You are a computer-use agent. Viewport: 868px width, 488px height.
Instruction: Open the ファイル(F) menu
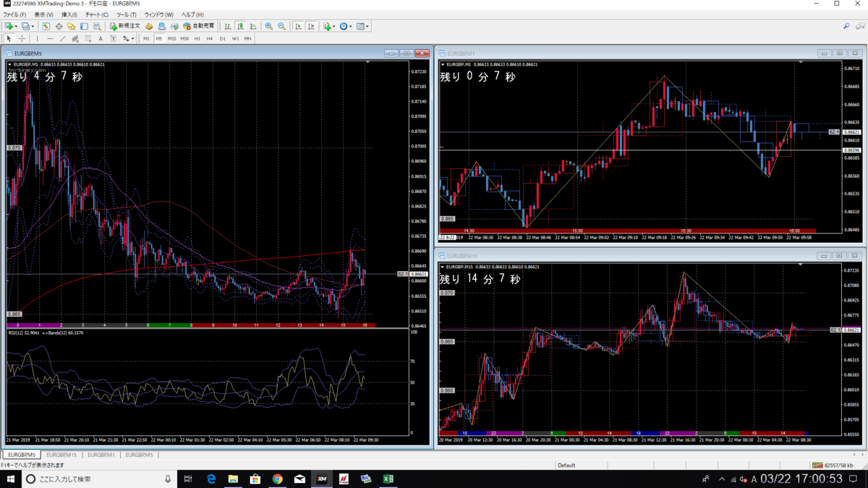click(14, 14)
